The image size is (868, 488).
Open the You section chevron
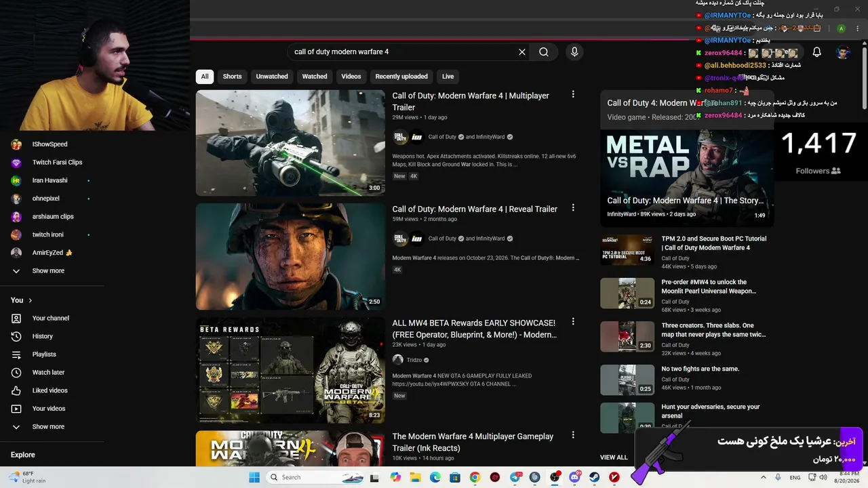[x=30, y=300]
